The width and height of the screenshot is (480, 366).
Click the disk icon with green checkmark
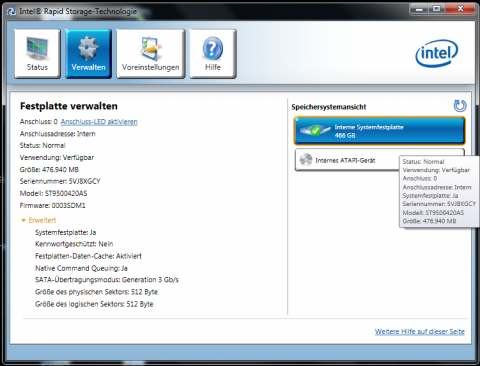[x=315, y=130]
